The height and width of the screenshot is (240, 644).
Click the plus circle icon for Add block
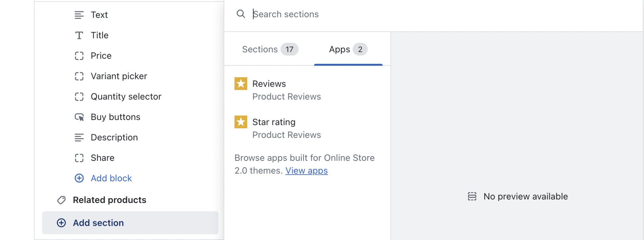pyautogui.click(x=79, y=178)
